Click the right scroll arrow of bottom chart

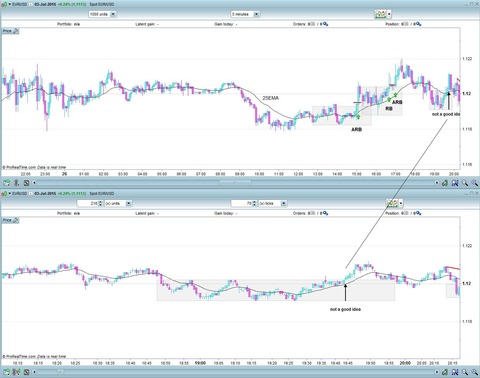tap(437, 372)
